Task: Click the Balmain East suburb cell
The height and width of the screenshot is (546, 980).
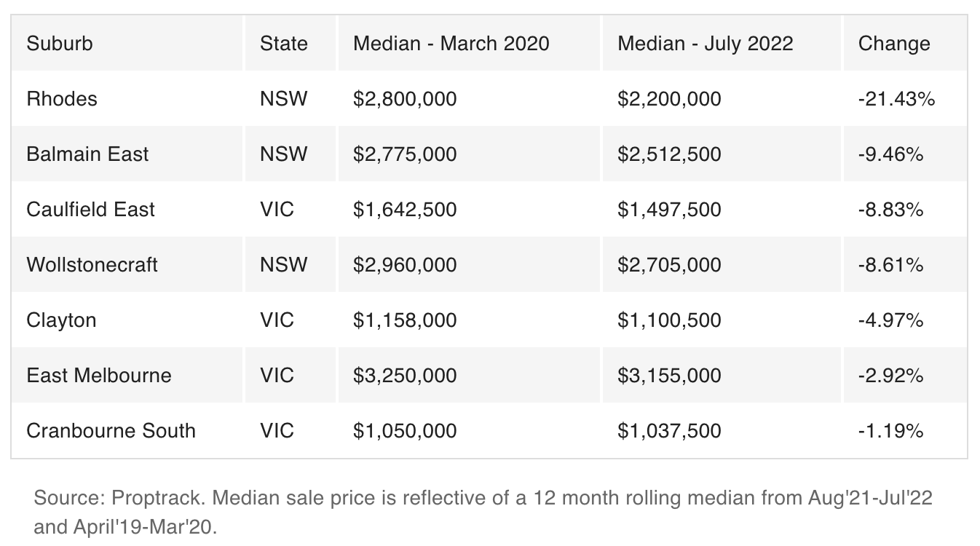Action: click(x=87, y=154)
